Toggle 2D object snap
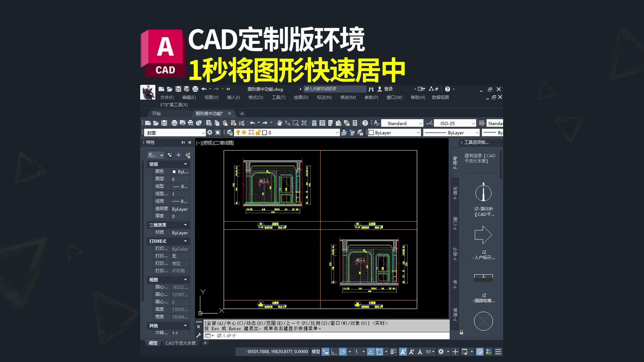 [379, 352]
